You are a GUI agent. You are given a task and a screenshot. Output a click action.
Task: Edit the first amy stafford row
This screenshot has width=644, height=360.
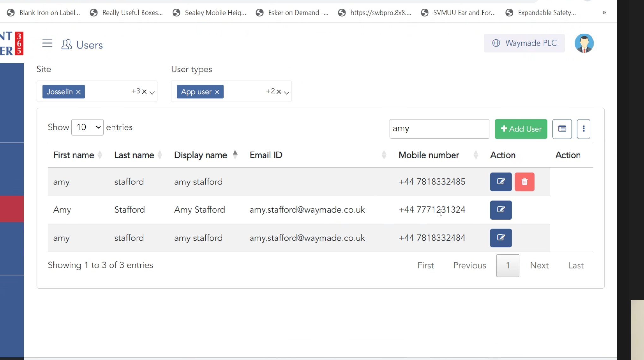coord(501,182)
